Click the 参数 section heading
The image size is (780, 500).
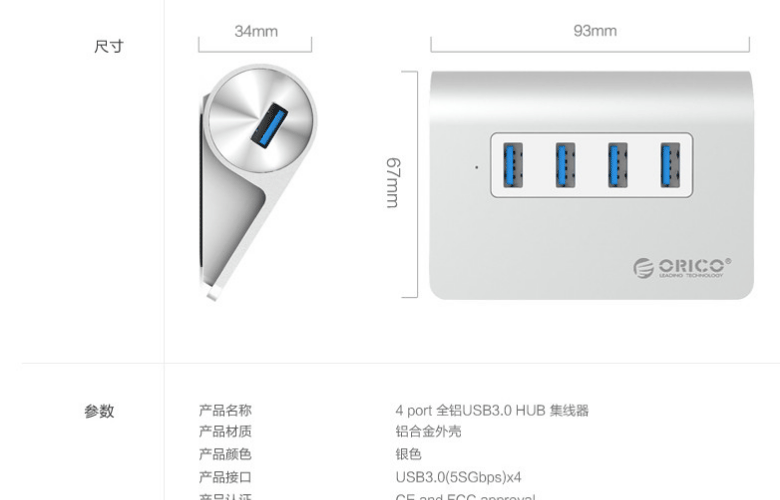pos(99,411)
